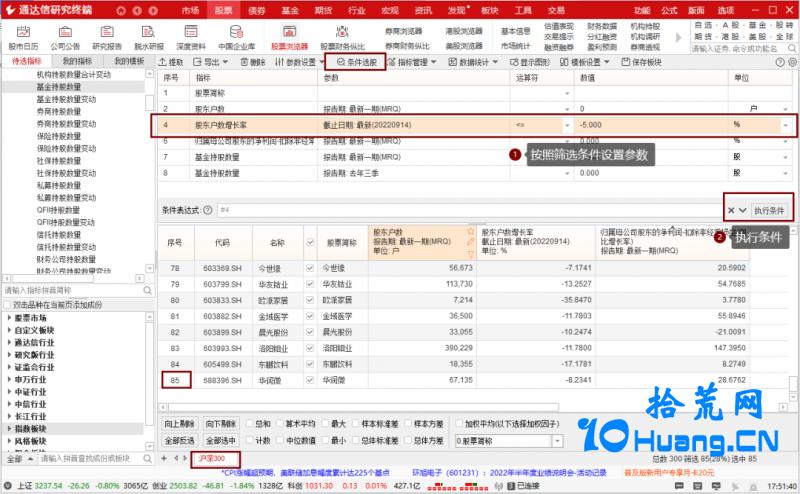The width and height of the screenshot is (800, 494).
Task: Click the search magnifier in 请输入指标拼音简称 box
Action: click(147, 290)
